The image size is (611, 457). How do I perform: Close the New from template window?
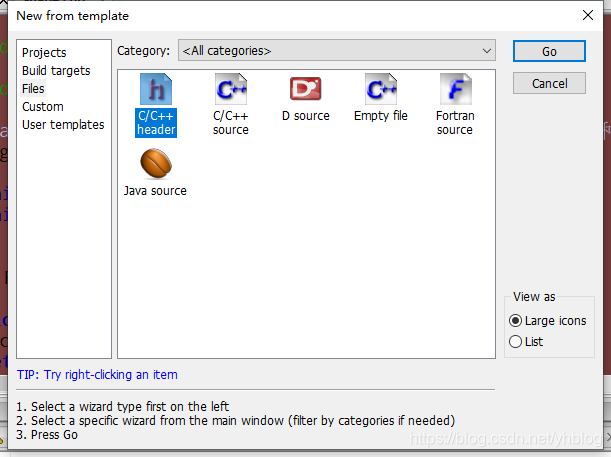(588, 15)
